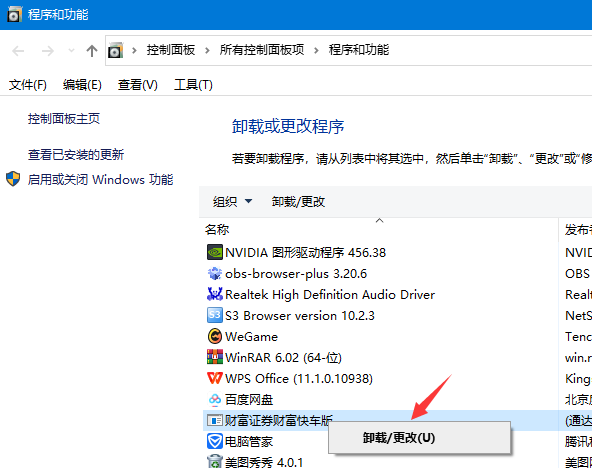Click the NVIDIA graphics driver icon

pos(215,252)
